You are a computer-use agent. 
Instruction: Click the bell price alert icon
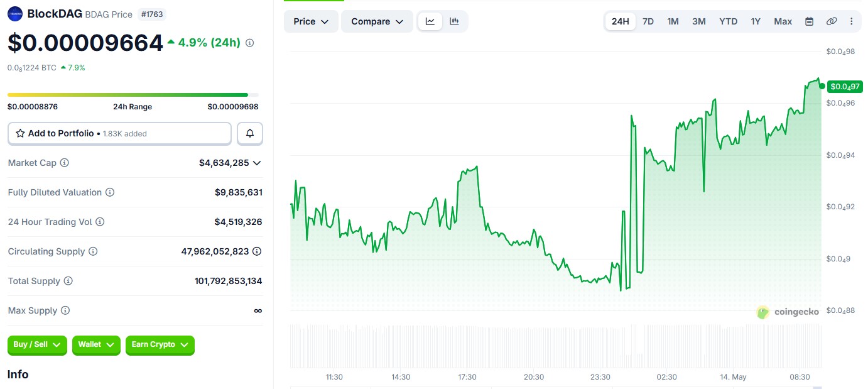tap(250, 133)
